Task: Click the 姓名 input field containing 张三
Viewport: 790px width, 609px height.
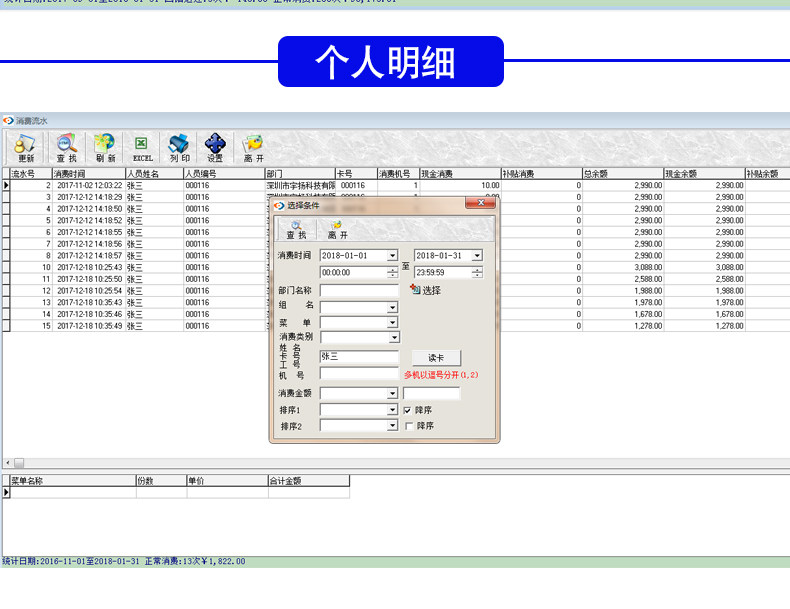Action: click(359, 357)
